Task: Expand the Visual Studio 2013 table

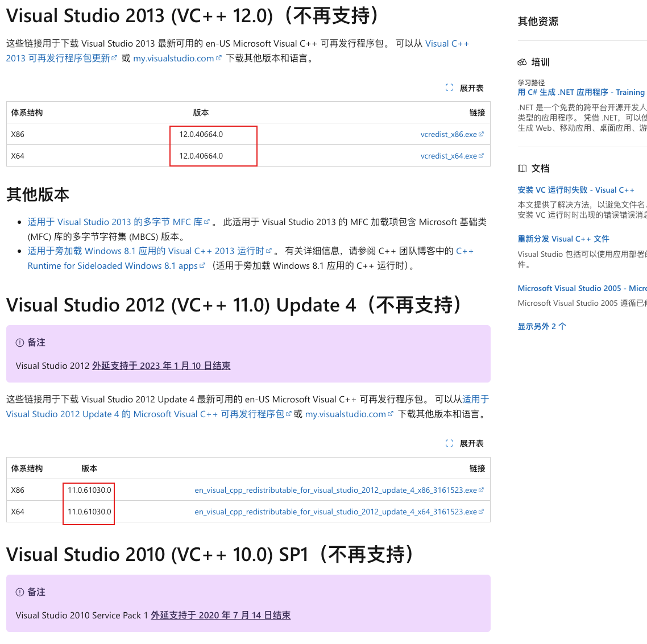Action: click(471, 88)
